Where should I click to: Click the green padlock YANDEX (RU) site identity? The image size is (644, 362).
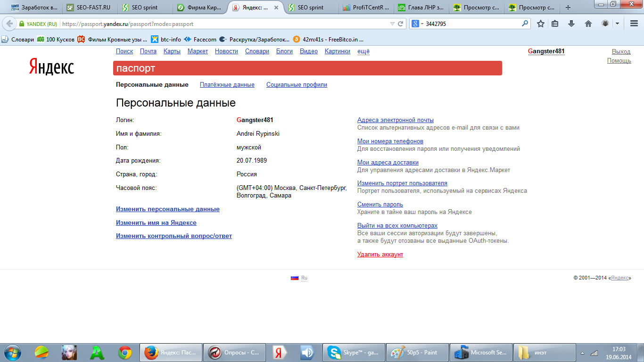pos(38,24)
